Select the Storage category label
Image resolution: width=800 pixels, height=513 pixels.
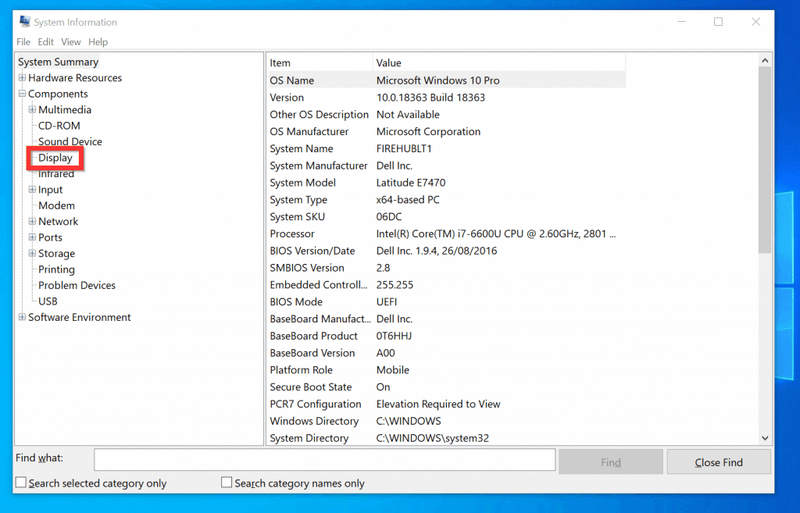point(57,253)
